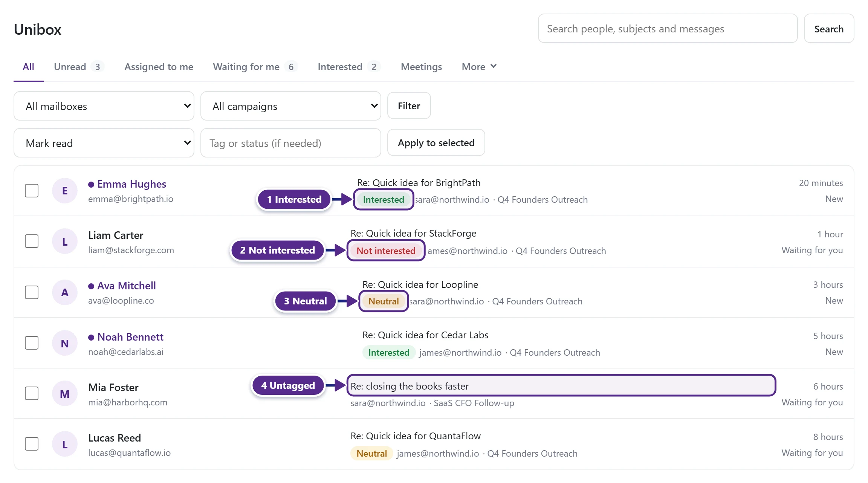Open Re: Quick idea for StackForge

tap(413, 233)
